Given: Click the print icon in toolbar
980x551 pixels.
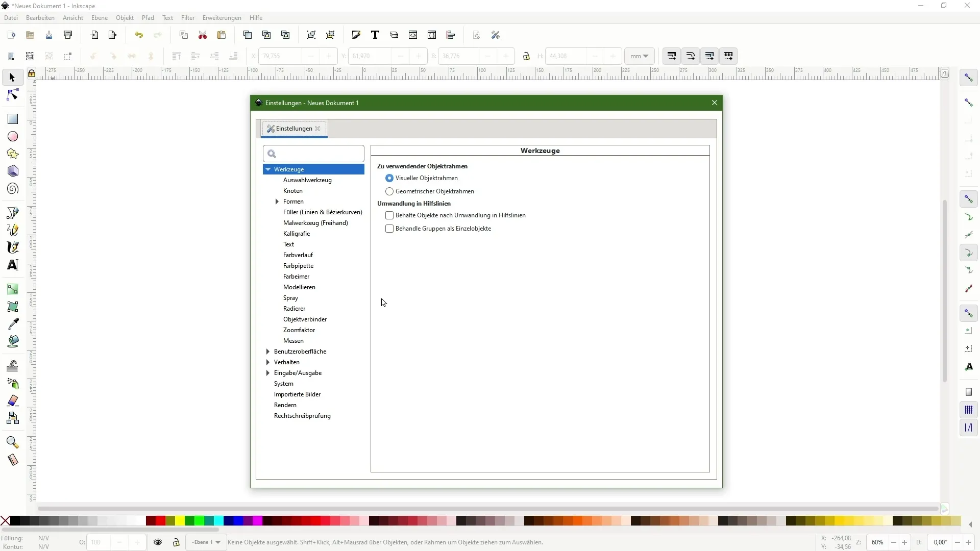Looking at the screenshot, I should 68,35.
